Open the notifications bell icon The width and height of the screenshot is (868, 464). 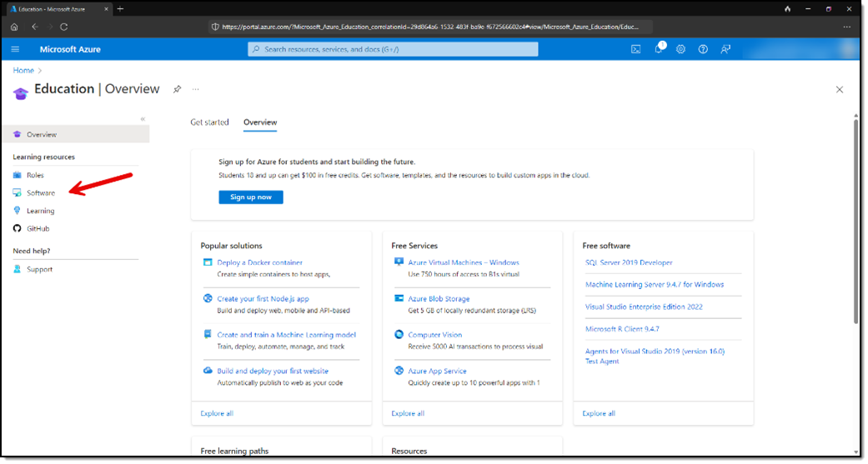659,49
